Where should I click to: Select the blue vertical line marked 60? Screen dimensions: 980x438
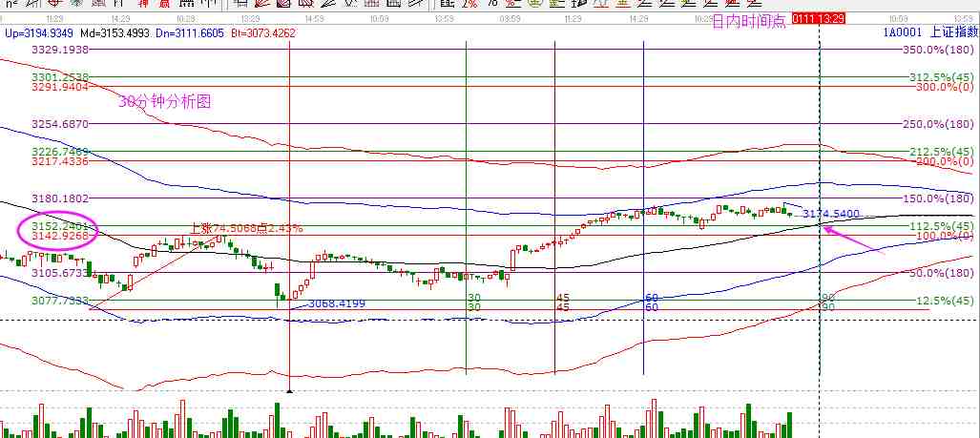[644, 207]
